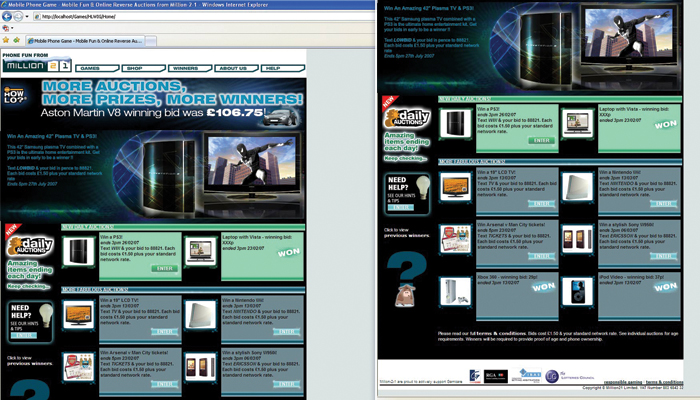Click the LCD TV thumbnail in right-hand page

455,187
